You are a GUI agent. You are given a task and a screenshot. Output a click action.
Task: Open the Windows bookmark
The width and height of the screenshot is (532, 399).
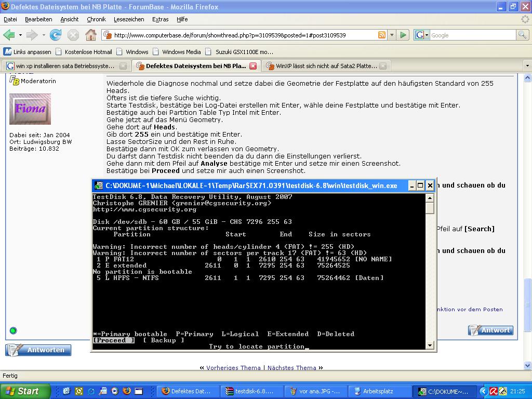132,52
